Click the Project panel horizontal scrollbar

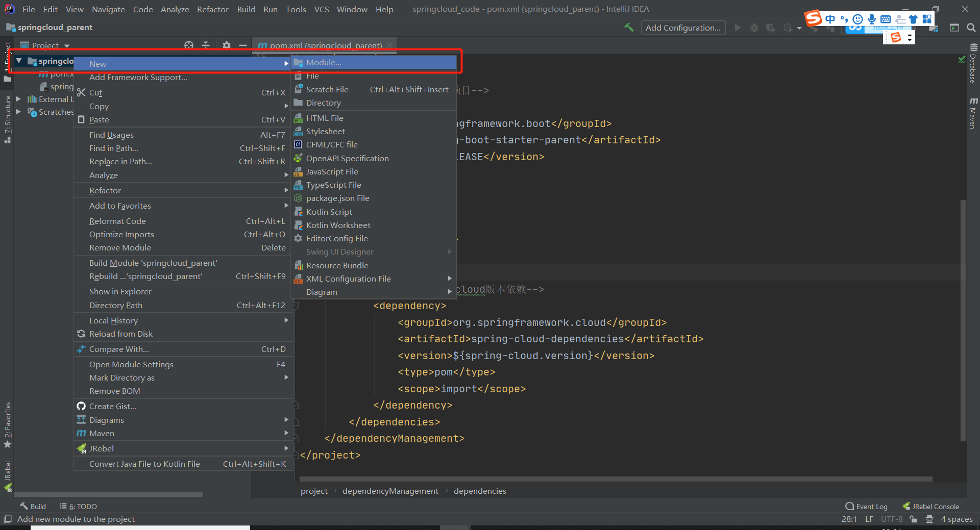[x=108, y=494]
